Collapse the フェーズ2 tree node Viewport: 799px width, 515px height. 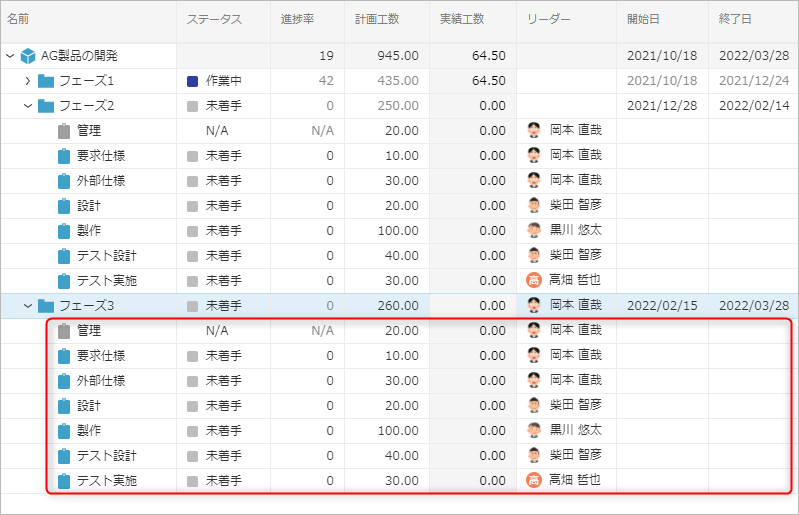pyautogui.click(x=28, y=106)
